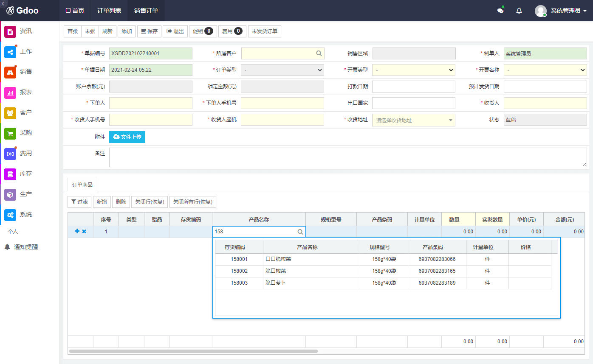Expand the 开票类型 dropdown
Viewport: 593px width, 364px height.
pos(414,70)
